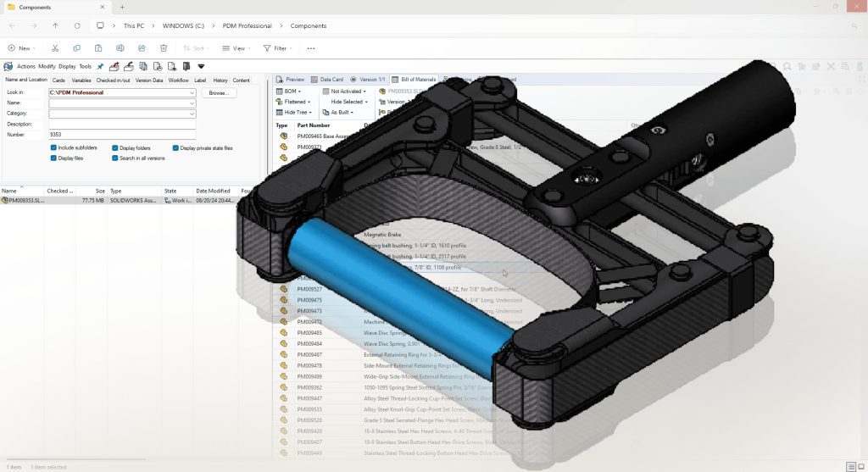Switch to the History search tab
This screenshot has width=868, height=472.
(x=220, y=81)
